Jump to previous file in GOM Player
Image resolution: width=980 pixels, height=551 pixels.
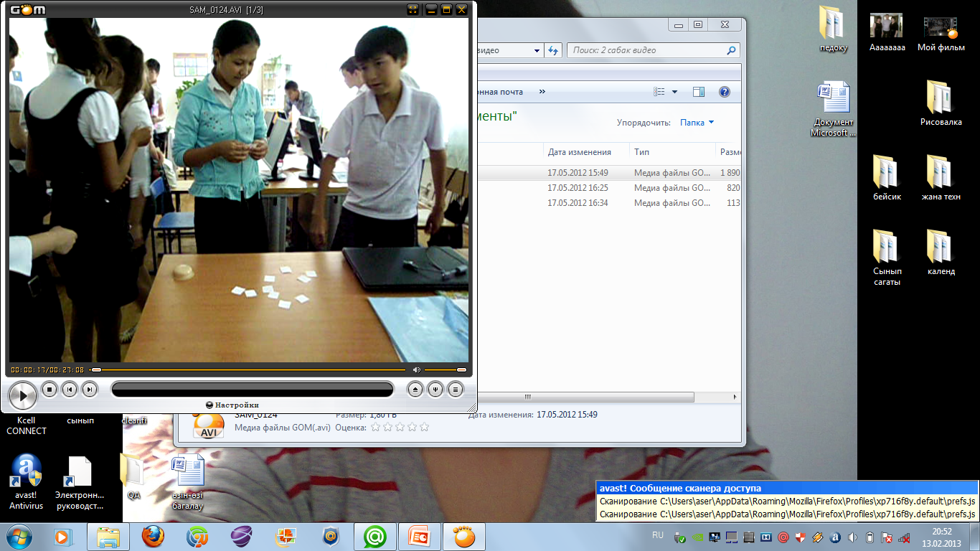point(69,390)
